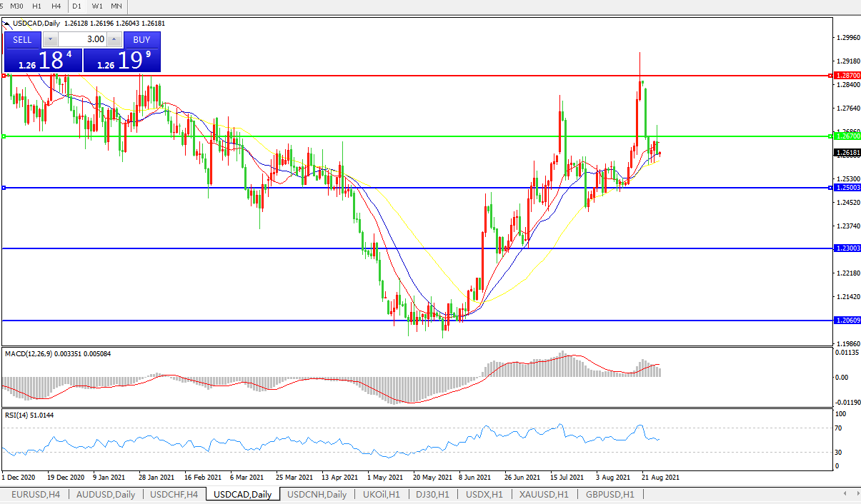Switch chart to M30 timeframe
Viewport: 861px width, 504px height.
(x=16, y=6)
